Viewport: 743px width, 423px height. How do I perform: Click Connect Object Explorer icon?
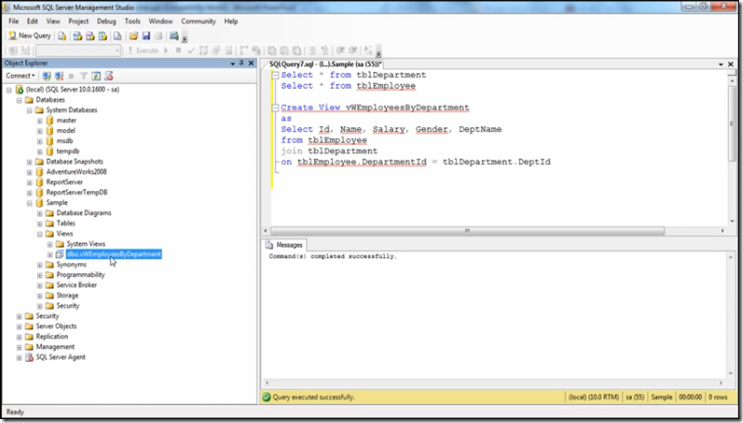coord(46,76)
